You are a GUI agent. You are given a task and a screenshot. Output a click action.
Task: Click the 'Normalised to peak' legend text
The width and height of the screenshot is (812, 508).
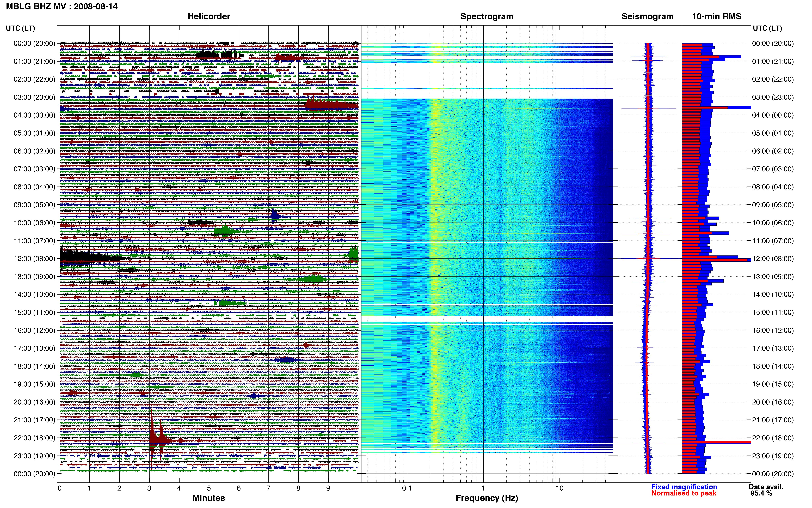684,493
